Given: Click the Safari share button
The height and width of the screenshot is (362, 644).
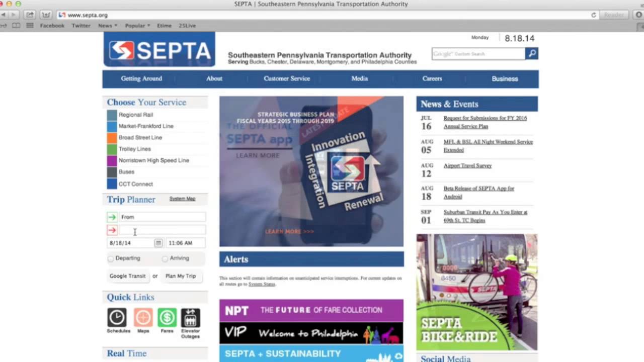Looking at the screenshot, I should [30, 15].
